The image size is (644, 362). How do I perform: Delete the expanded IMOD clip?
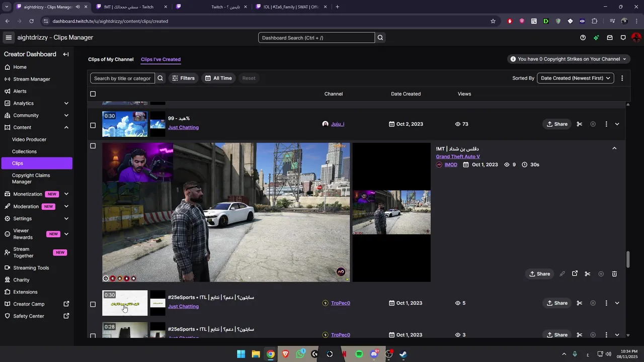tap(614, 274)
